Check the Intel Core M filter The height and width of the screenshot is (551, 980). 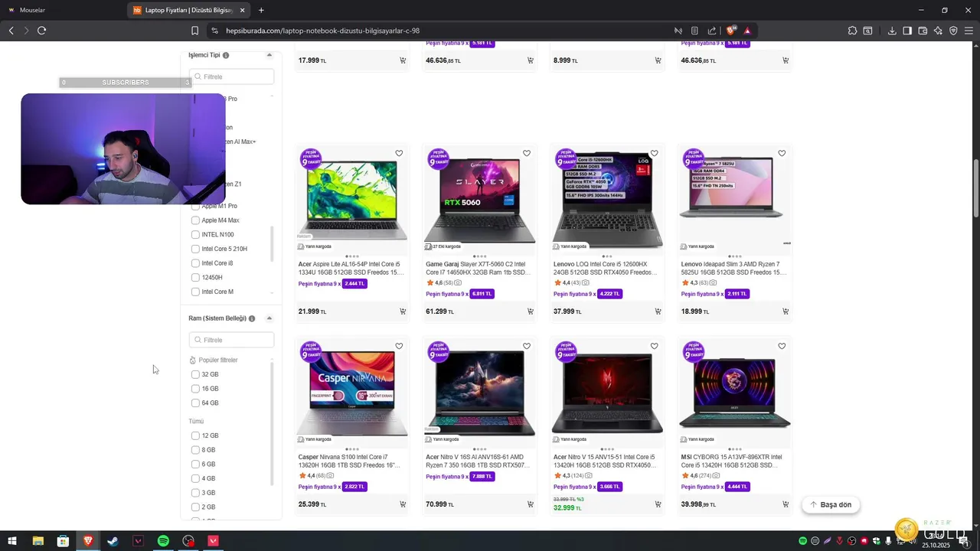pos(195,292)
